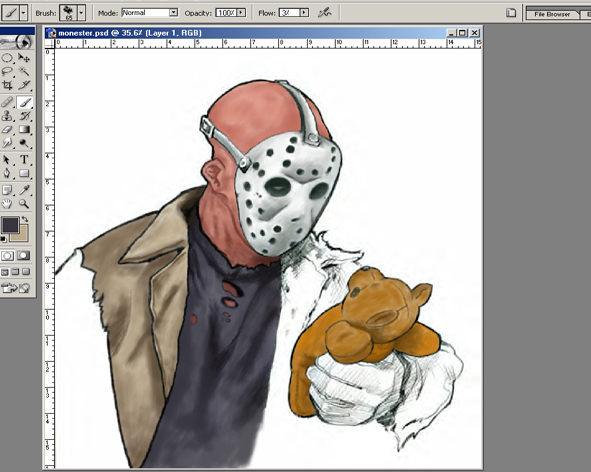The image size is (591, 472).
Task: Select the Clone Stamp tool
Action: pyautogui.click(x=8, y=116)
